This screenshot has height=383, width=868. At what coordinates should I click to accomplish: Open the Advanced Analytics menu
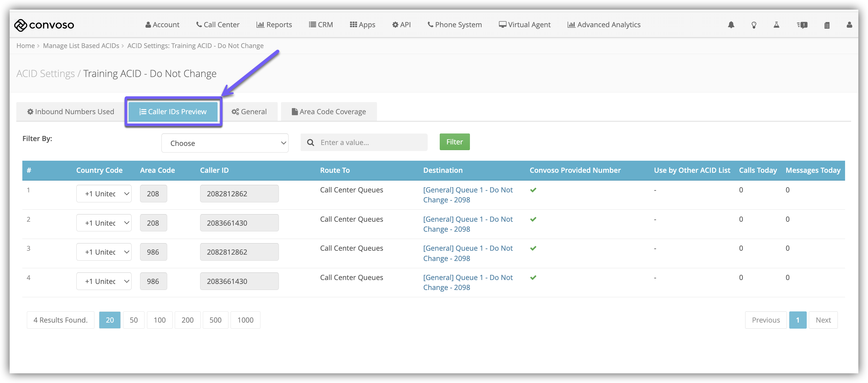[x=604, y=24]
